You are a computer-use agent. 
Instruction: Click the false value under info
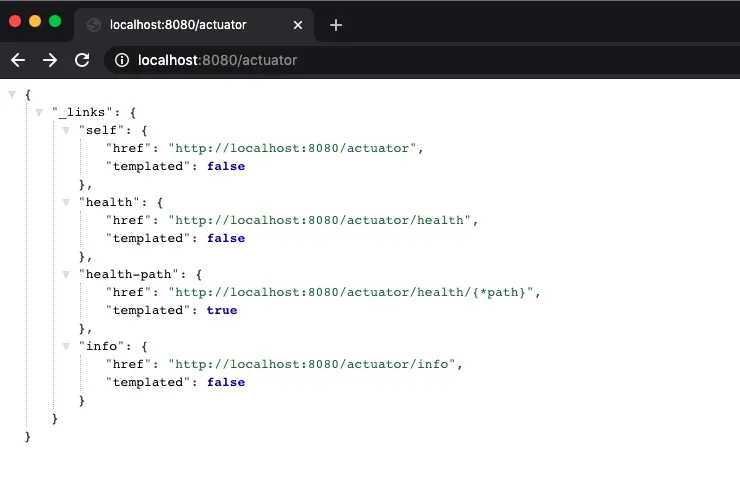click(226, 382)
